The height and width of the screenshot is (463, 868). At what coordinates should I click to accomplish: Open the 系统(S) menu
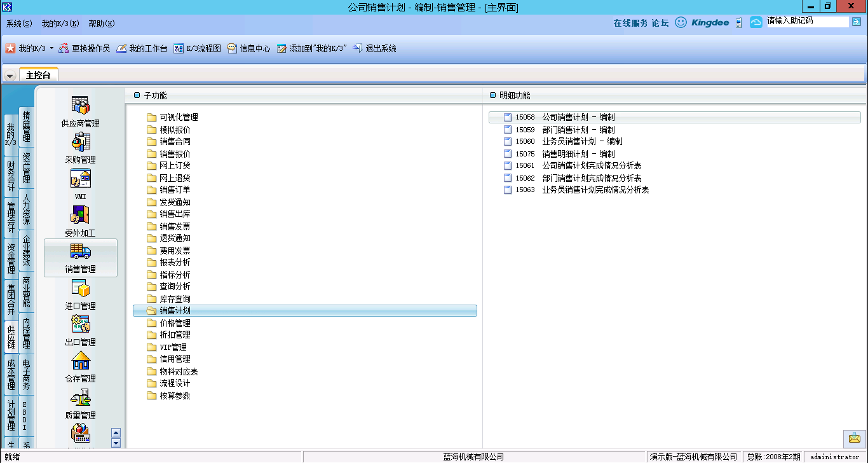[x=19, y=24]
